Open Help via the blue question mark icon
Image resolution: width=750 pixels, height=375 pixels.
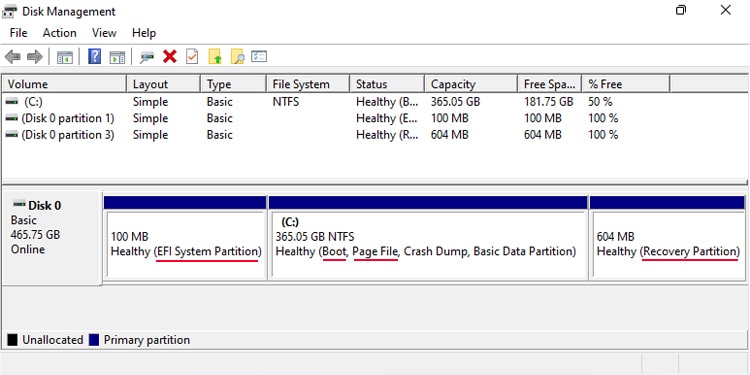(95, 56)
